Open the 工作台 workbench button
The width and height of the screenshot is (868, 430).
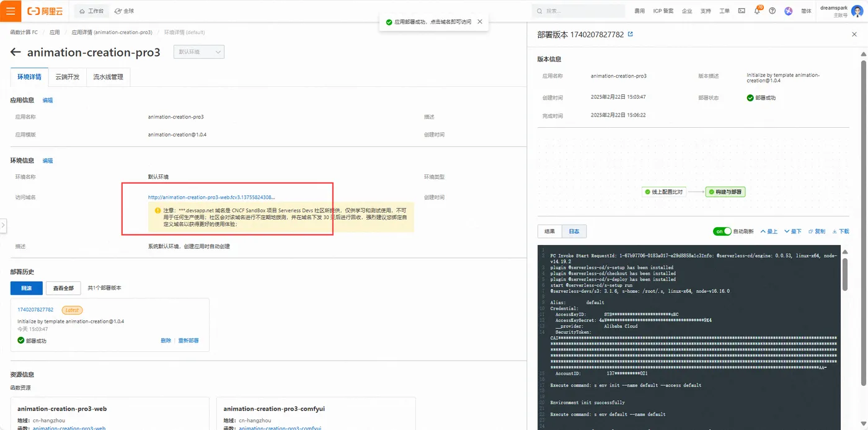(x=91, y=11)
